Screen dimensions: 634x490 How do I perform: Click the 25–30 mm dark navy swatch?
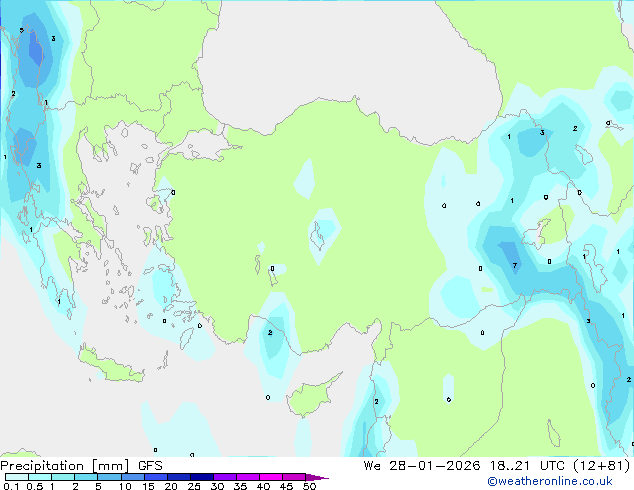click(x=202, y=477)
